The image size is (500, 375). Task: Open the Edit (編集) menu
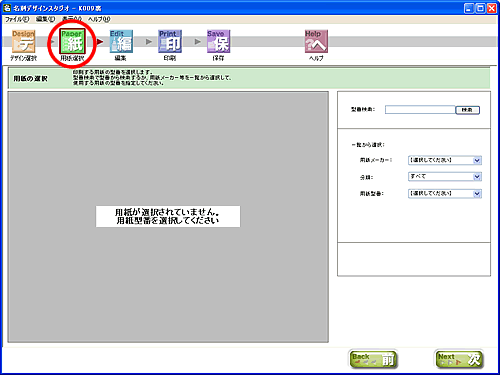tap(45, 19)
